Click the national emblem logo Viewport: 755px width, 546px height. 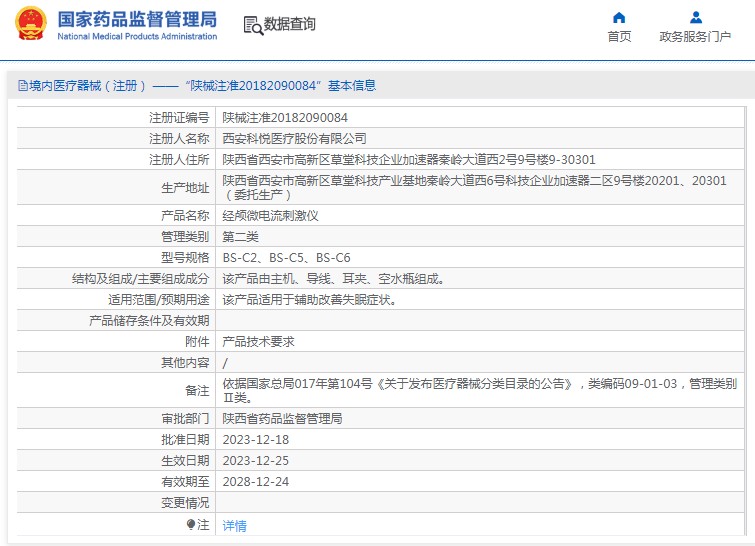click(31, 24)
